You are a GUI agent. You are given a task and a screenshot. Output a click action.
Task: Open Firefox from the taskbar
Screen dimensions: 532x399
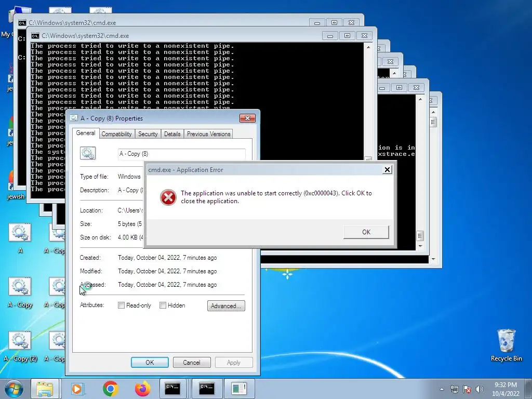142,389
